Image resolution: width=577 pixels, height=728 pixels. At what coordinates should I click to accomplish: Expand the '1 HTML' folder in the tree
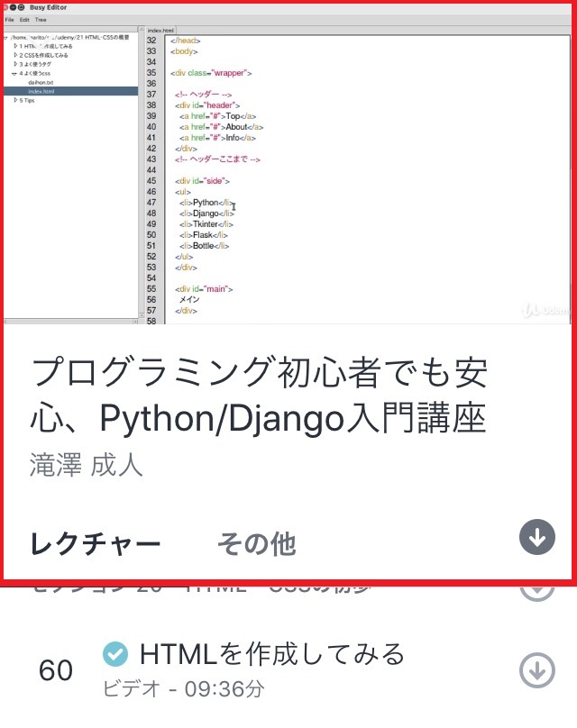(15, 46)
